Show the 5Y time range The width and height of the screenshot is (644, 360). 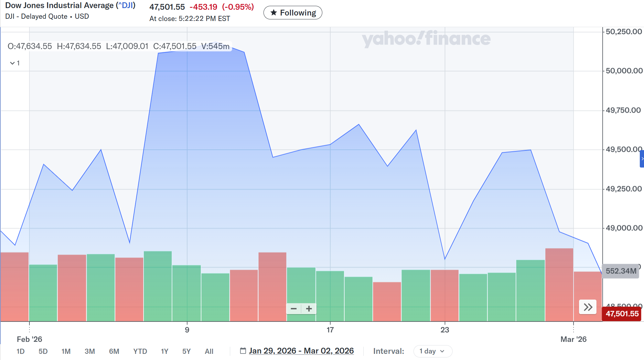coord(186,351)
